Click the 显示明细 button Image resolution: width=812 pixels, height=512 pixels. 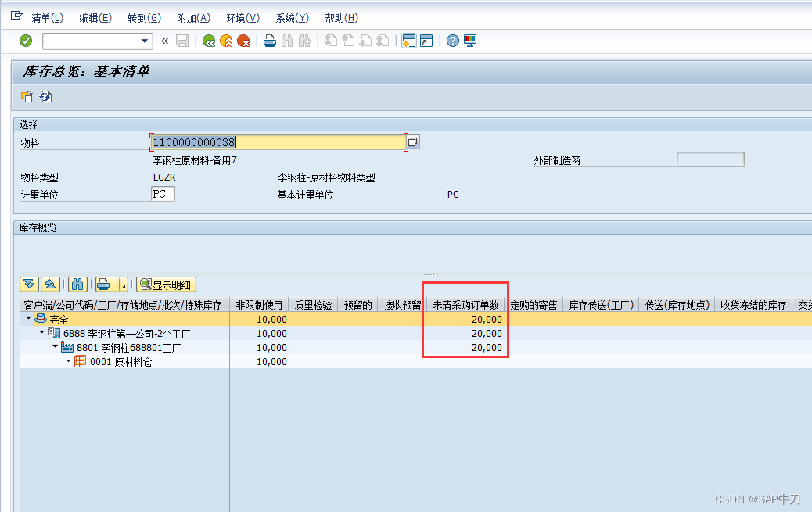point(166,285)
